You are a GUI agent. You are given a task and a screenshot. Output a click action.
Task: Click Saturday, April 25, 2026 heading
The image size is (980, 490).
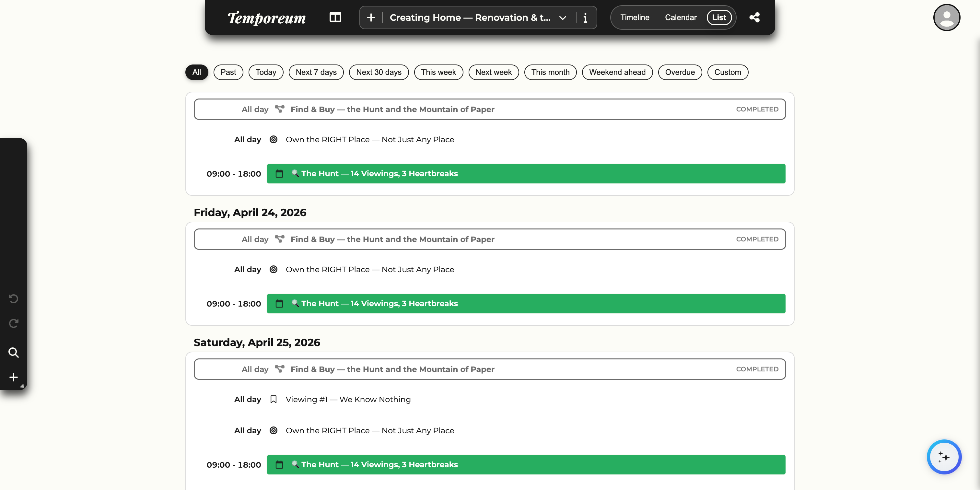[257, 343]
